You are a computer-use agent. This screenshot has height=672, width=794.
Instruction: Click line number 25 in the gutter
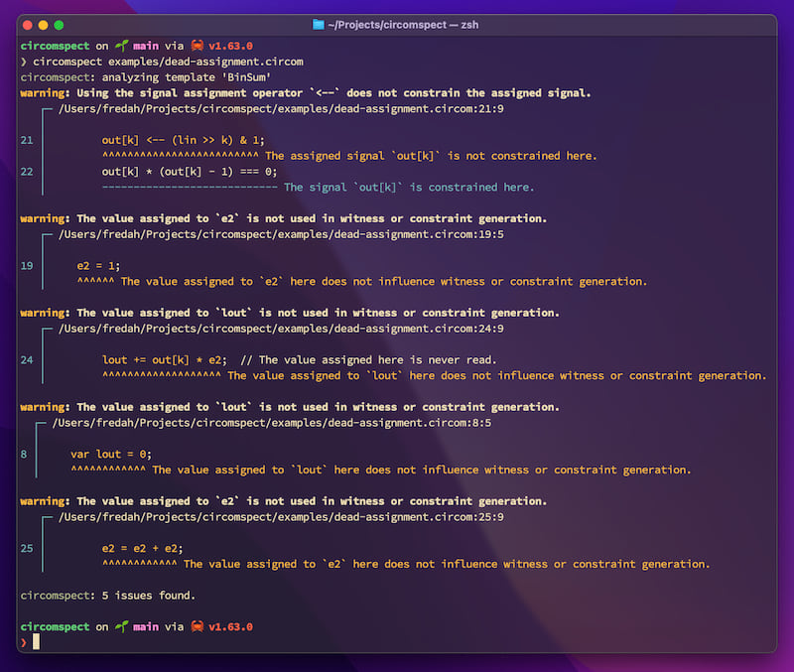27,549
